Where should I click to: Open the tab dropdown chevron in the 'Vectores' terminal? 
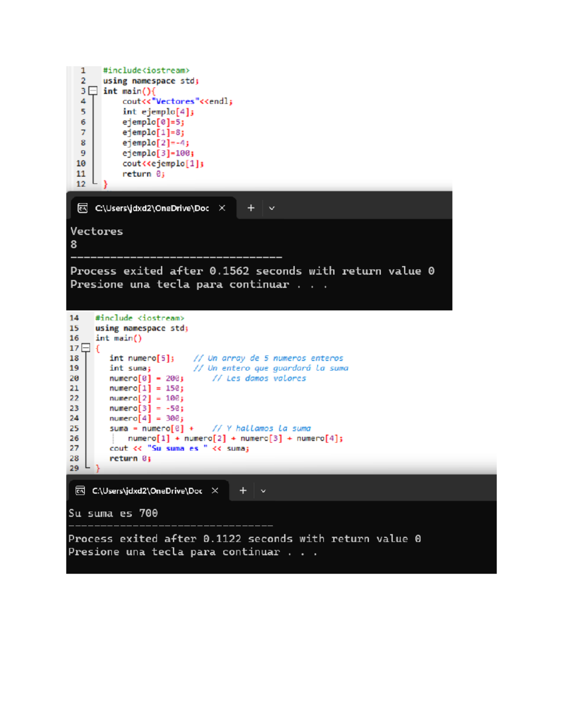[272, 208]
